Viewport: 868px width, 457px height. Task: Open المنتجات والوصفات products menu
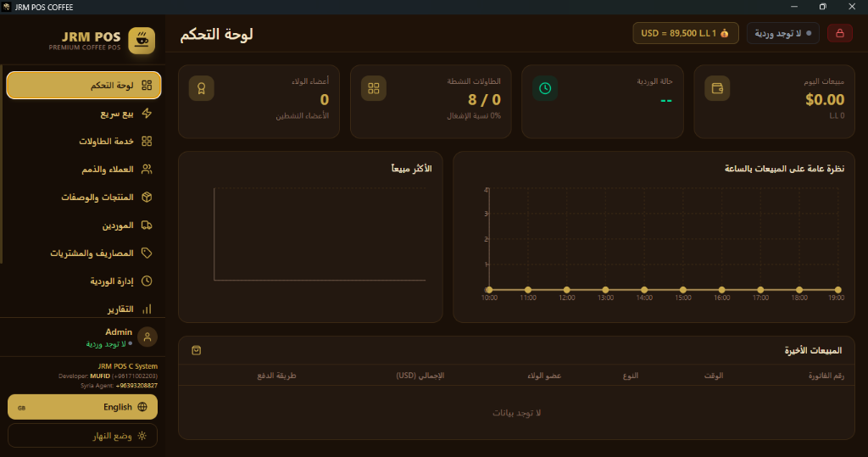[84, 198]
